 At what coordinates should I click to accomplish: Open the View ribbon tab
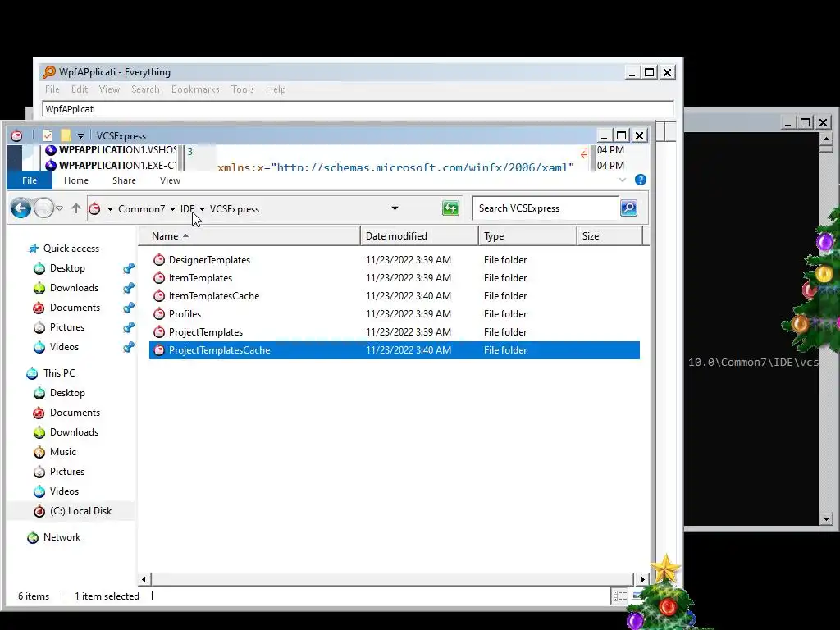click(170, 180)
